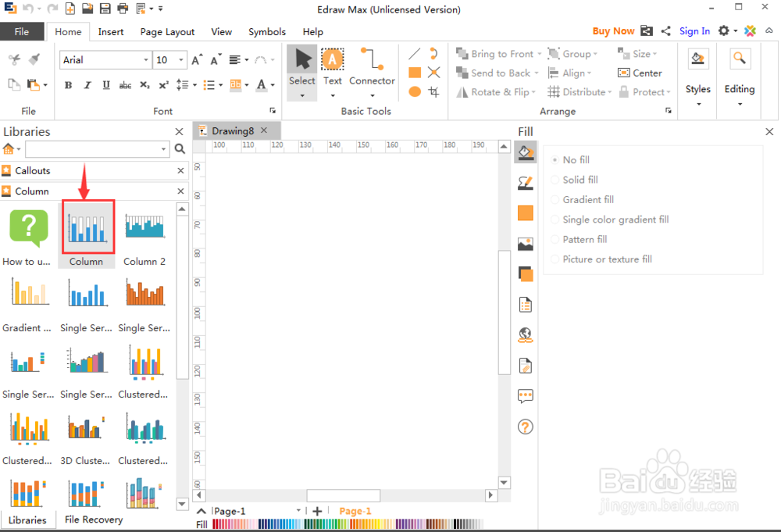781x532 pixels.
Task: Open the File menu
Action: tap(21, 31)
